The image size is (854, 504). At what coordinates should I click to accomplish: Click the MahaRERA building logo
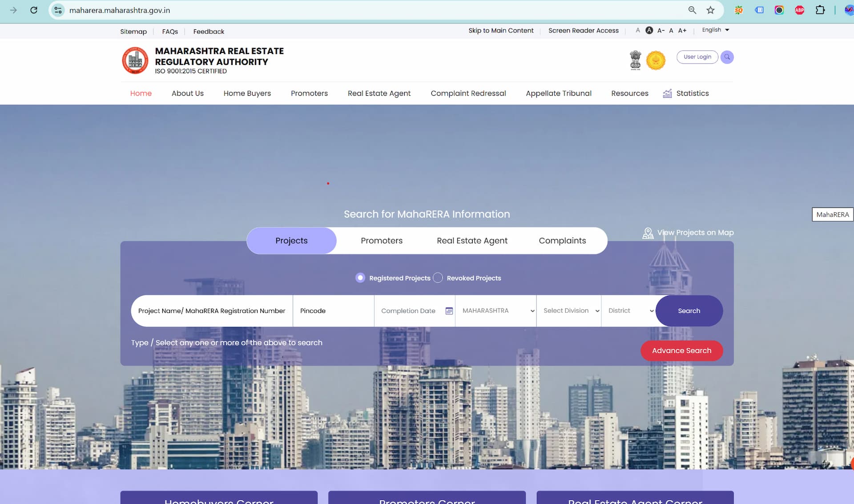135,60
